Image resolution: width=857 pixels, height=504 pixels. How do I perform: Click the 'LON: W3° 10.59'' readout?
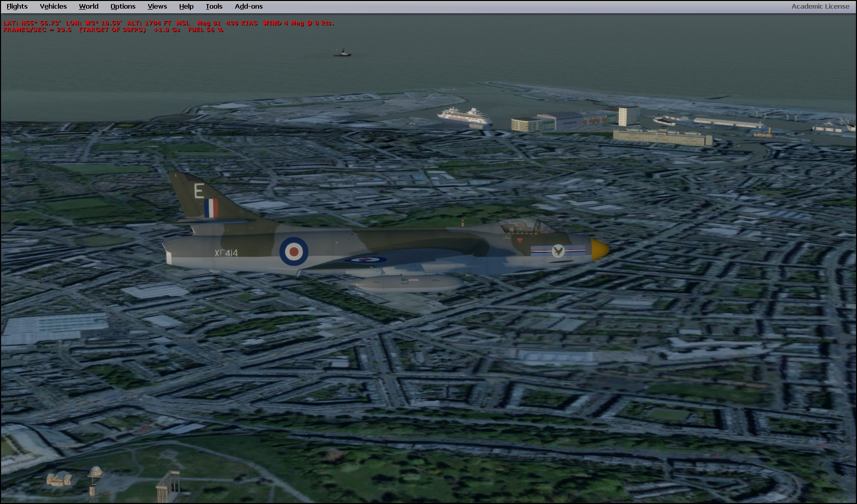tap(94, 23)
